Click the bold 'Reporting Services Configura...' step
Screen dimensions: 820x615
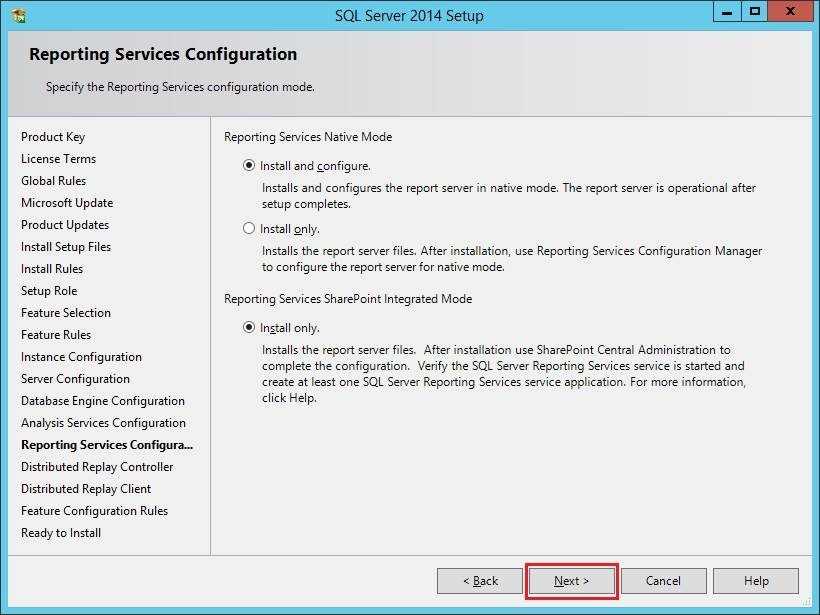(x=107, y=445)
